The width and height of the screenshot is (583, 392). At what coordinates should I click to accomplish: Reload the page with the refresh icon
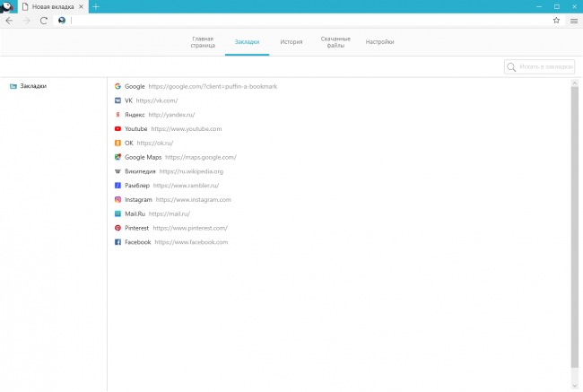click(44, 21)
